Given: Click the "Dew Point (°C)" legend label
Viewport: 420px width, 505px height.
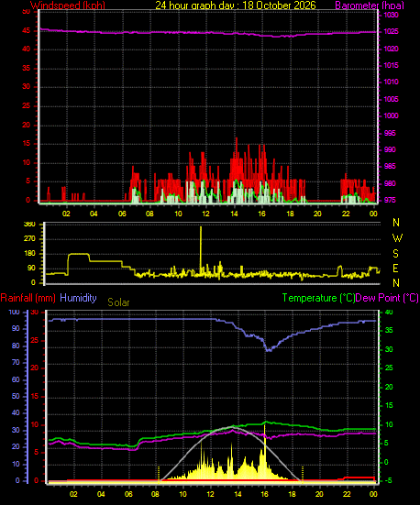Looking at the screenshot, I should (387, 298).
